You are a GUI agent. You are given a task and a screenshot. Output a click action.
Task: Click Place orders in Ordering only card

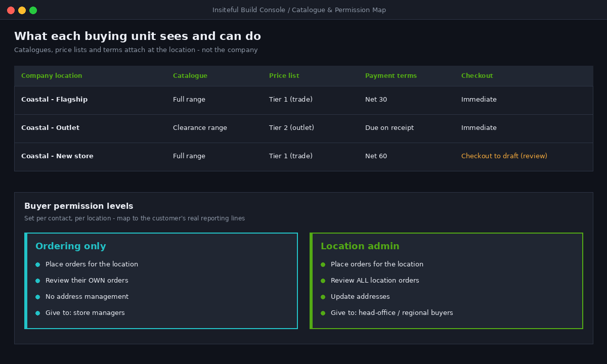pos(92,264)
